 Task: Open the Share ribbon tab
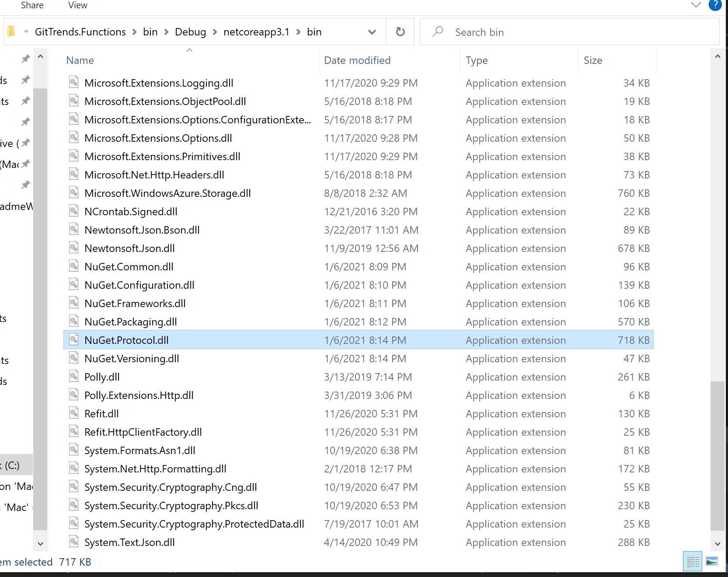pyautogui.click(x=32, y=5)
